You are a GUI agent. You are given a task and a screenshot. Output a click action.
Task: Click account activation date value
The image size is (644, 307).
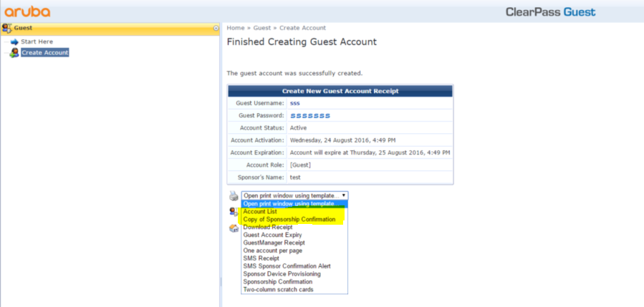tap(342, 140)
